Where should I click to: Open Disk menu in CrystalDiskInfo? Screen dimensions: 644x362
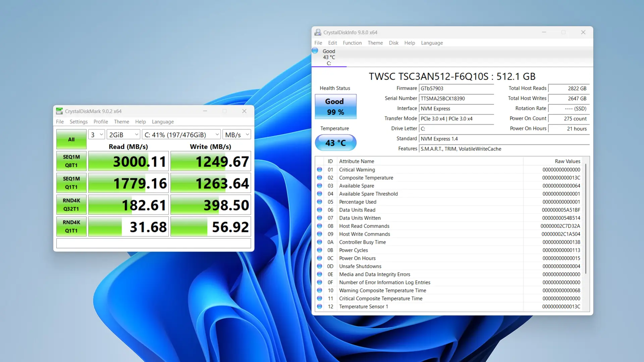tap(393, 43)
